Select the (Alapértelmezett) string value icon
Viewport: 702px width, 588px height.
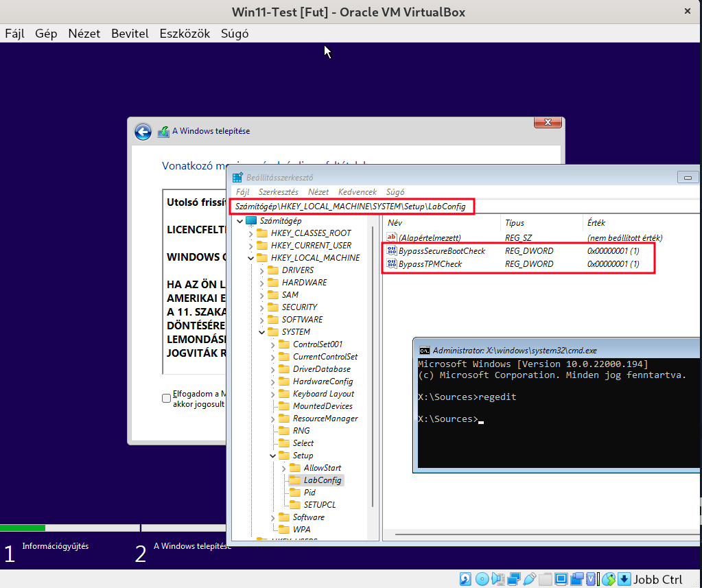pyautogui.click(x=392, y=237)
